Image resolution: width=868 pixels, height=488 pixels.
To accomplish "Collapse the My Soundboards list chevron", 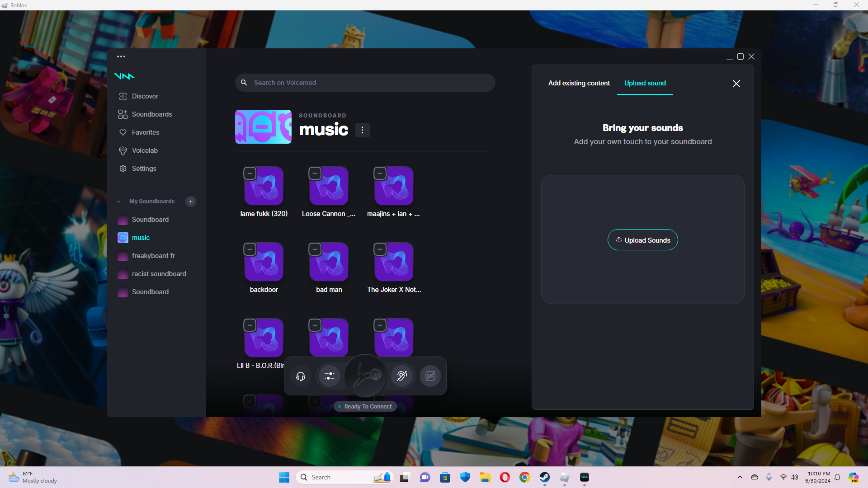I will pos(118,202).
